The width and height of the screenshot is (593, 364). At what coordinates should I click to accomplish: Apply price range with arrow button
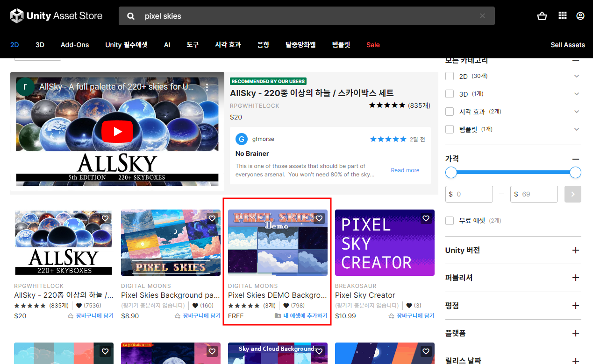point(573,194)
